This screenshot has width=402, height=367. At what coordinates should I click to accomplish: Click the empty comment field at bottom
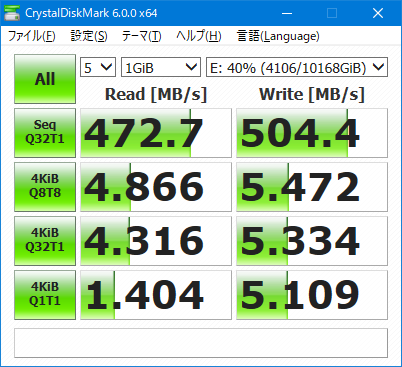point(201,343)
